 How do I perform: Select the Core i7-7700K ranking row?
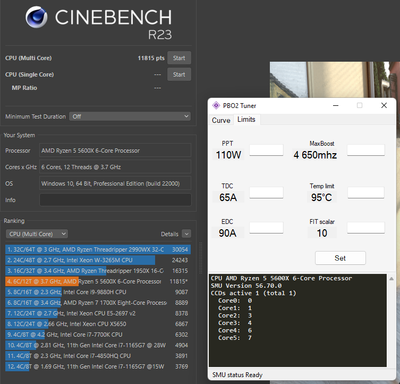98,335
